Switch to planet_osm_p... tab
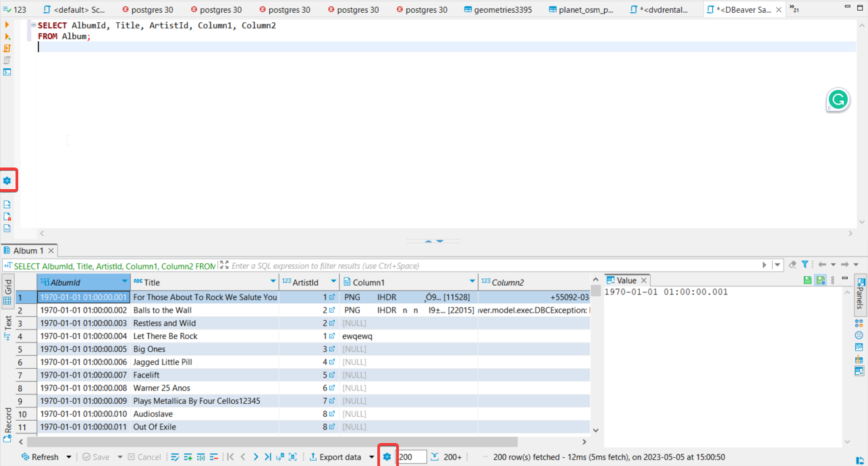The width and height of the screenshot is (868, 466). pos(580,10)
